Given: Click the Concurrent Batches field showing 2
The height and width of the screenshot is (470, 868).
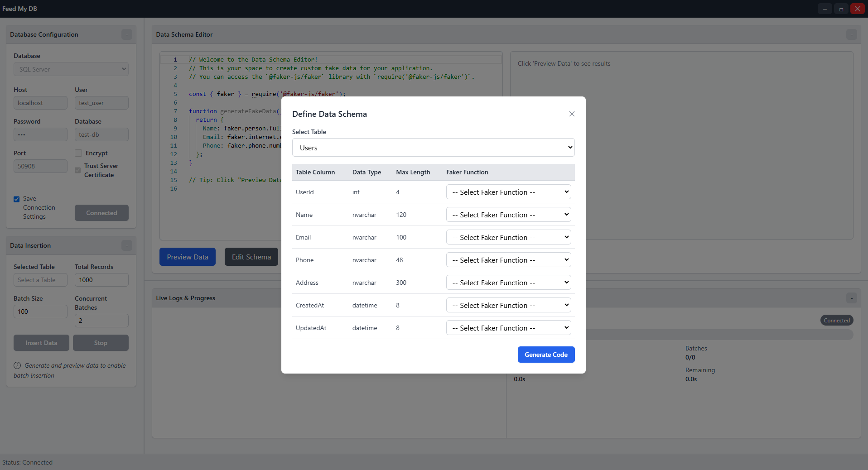Looking at the screenshot, I should coord(101,321).
